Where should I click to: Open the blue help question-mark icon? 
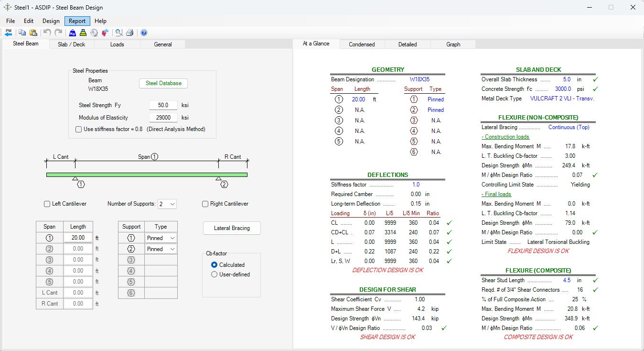click(x=144, y=33)
